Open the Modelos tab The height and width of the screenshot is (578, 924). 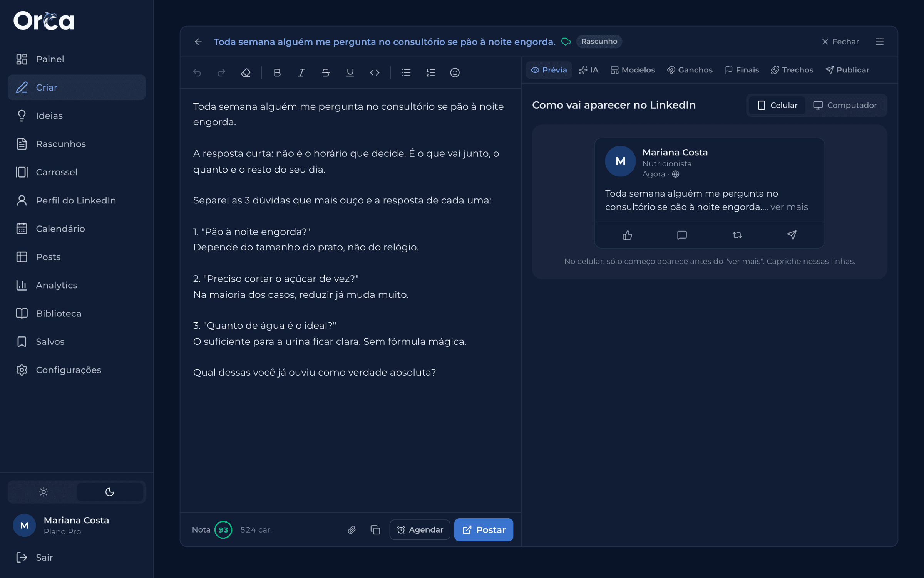pyautogui.click(x=633, y=70)
